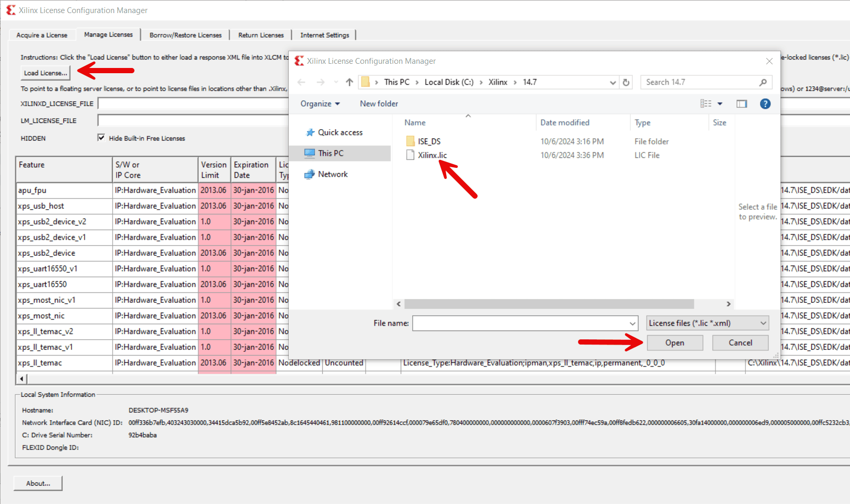Go up one folder level
The image size is (850, 504).
point(349,82)
